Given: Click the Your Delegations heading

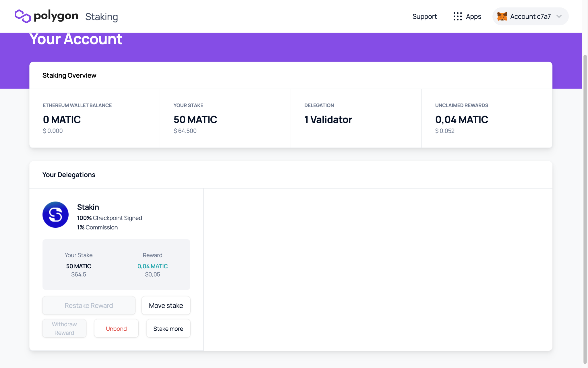Looking at the screenshot, I should [x=69, y=175].
